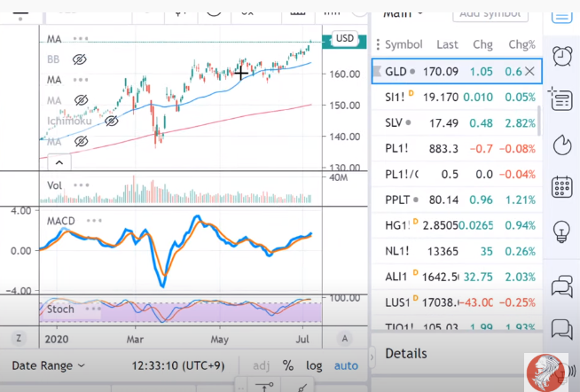Remove GLD with the X icon

click(529, 71)
